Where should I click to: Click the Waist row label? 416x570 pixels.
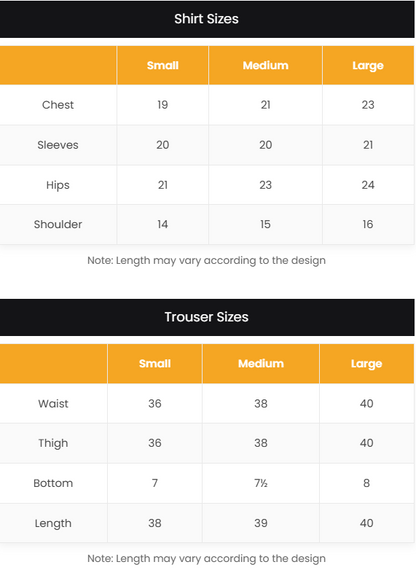tap(53, 404)
